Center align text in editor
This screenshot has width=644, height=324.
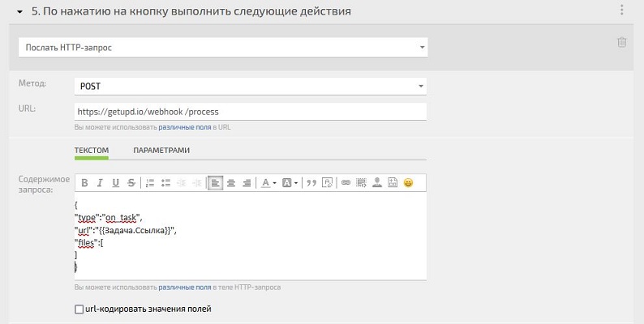pyautogui.click(x=231, y=183)
